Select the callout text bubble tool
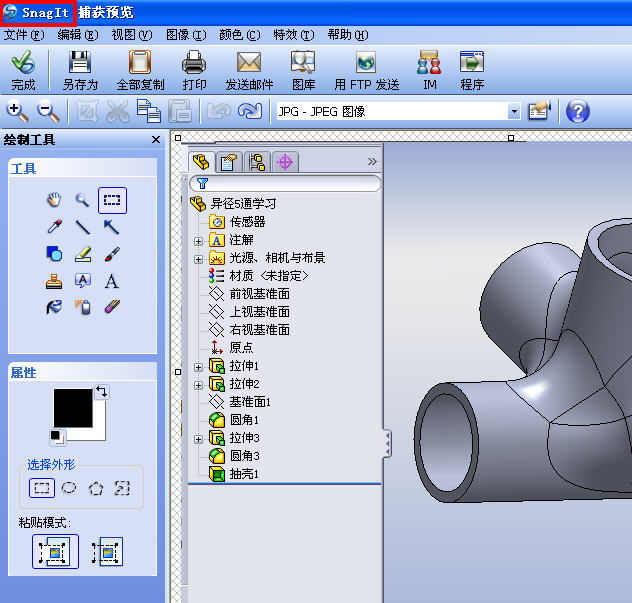The height and width of the screenshot is (603, 632). tap(83, 281)
